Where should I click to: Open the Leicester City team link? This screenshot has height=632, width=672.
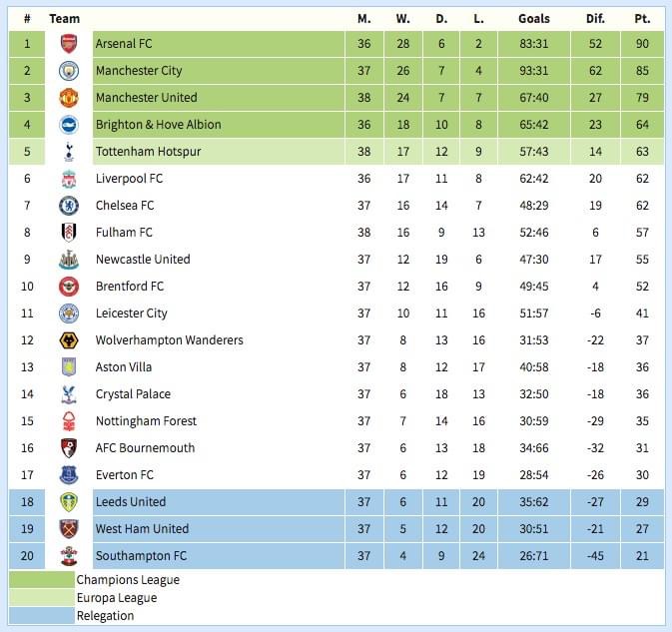pyautogui.click(x=132, y=314)
